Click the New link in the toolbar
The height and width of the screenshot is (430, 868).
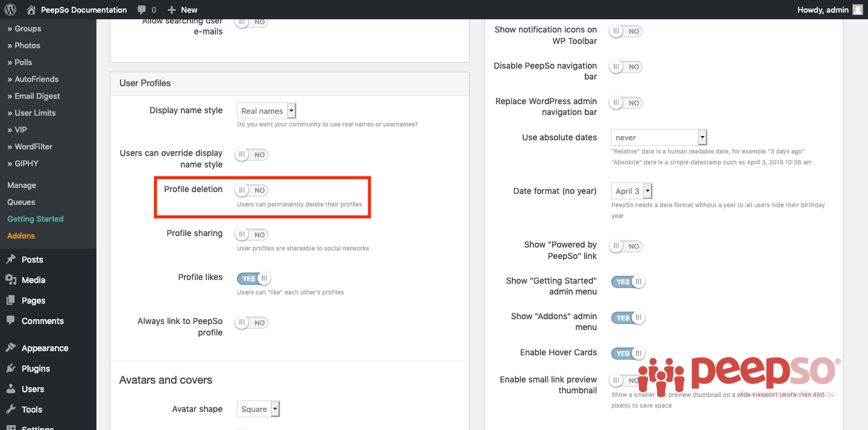point(189,10)
